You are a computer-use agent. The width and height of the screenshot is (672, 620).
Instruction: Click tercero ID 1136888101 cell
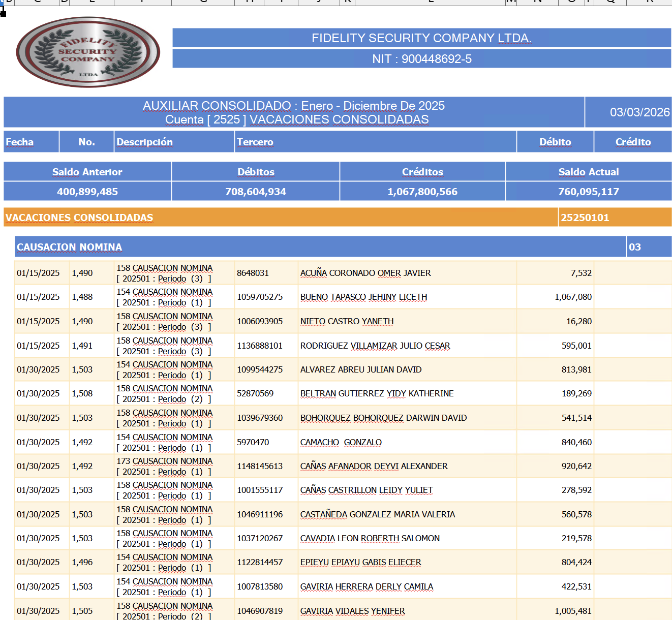[x=266, y=346]
